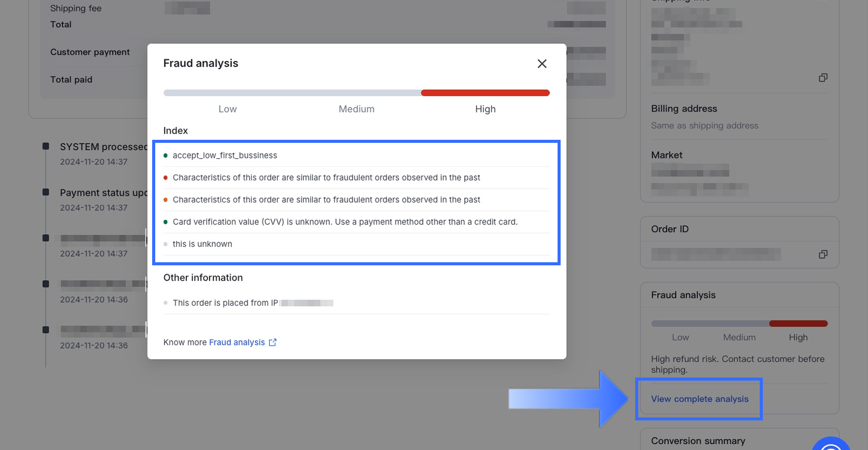This screenshot has height=450, width=868.
Task: Click the Market heading
Action: (666, 155)
